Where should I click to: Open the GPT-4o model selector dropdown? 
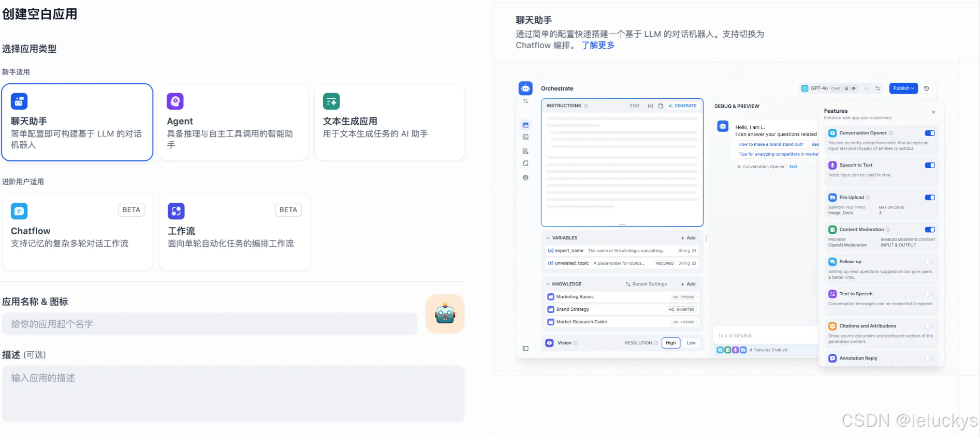pos(835,88)
